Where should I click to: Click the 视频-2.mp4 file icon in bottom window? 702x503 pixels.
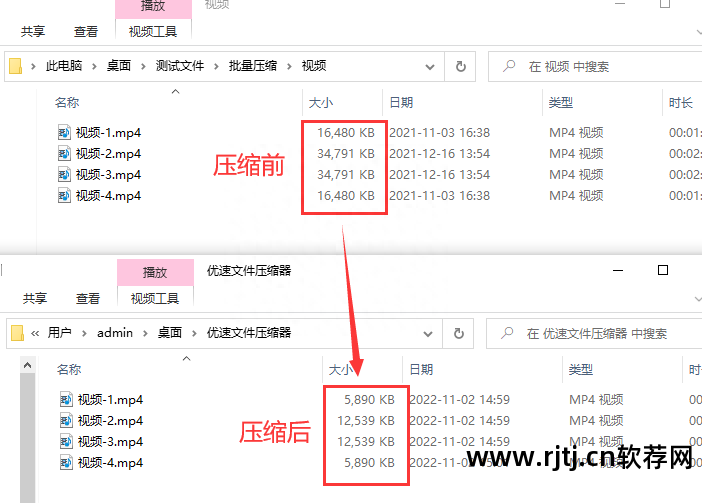(x=66, y=421)
